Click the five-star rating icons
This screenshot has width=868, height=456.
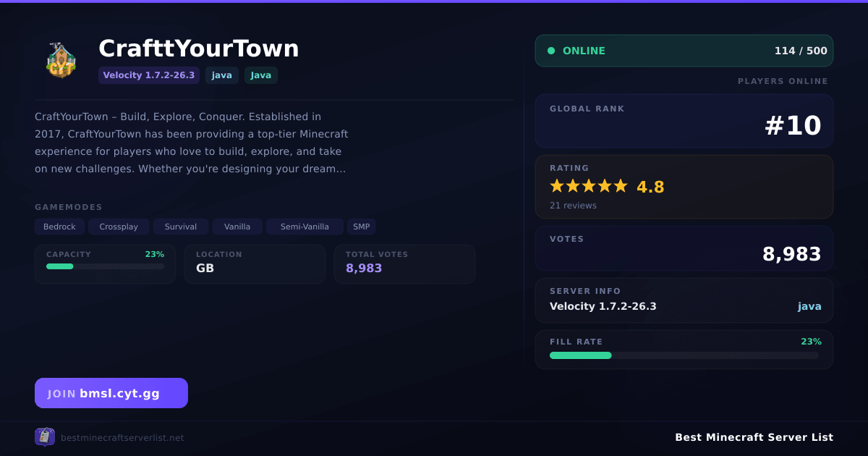tap(589, 186)
